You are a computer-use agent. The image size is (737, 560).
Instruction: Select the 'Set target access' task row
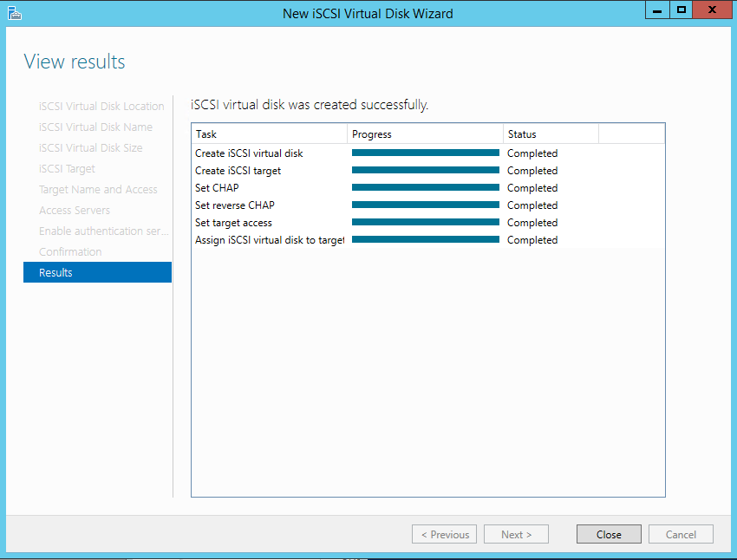[428, 223]
